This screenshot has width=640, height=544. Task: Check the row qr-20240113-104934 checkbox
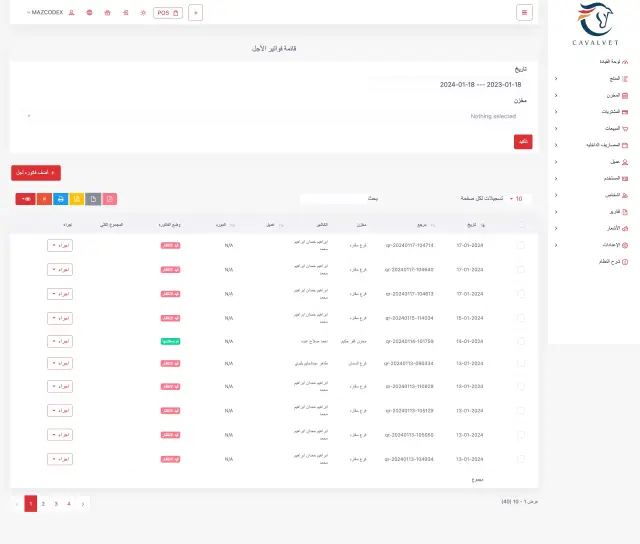point(521,459)
